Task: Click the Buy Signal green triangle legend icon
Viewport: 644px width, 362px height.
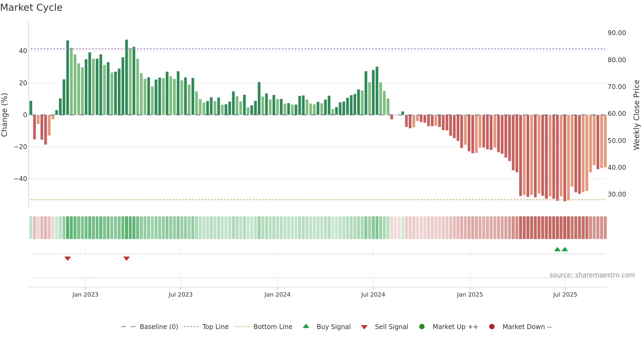Action: [x=306, y=326]
